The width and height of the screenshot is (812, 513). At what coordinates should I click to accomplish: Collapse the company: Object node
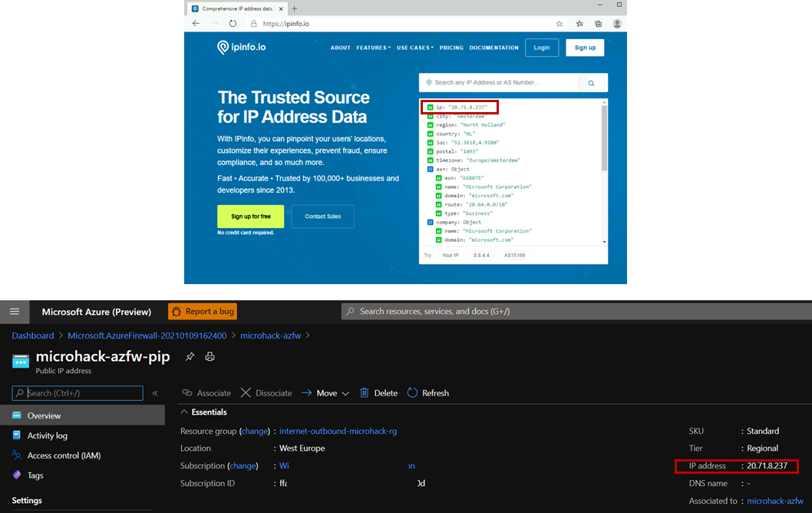click(430, 222)
